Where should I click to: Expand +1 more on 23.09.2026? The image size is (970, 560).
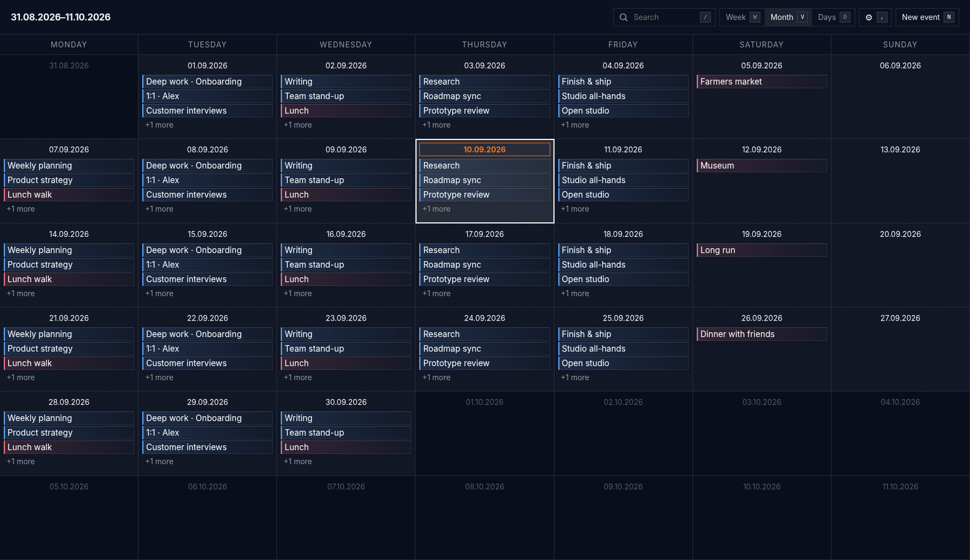tap(298, 377)
